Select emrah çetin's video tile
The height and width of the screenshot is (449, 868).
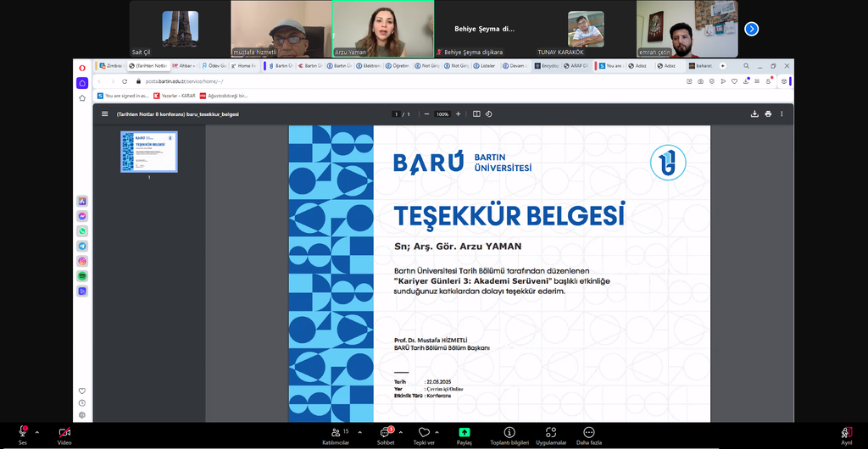[687, 29]
